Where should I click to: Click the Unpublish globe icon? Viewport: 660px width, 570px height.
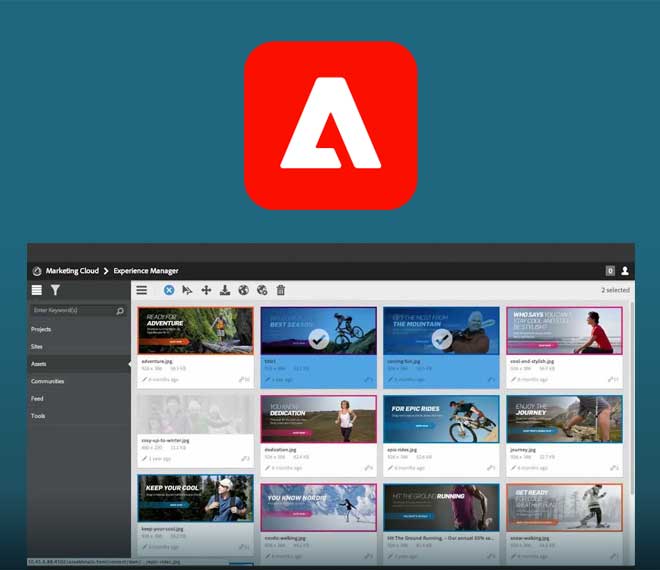262,290
